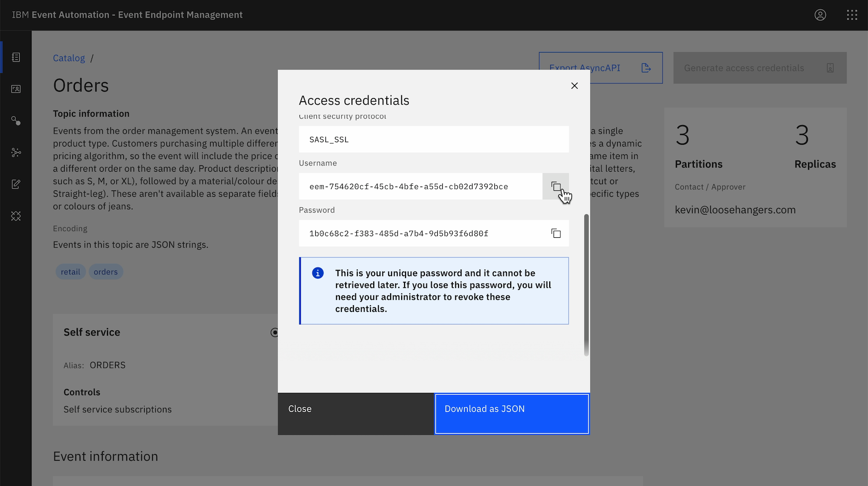The height and width of the screenshot is (486, 868).
Task: Copy the Username to clipboard
Action: (556, 187)
